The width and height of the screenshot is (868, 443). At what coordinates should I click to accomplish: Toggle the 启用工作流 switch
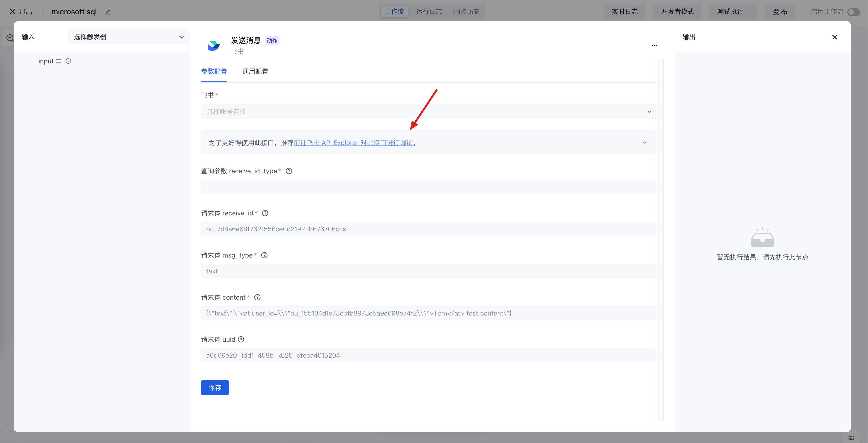click(853, 12)
